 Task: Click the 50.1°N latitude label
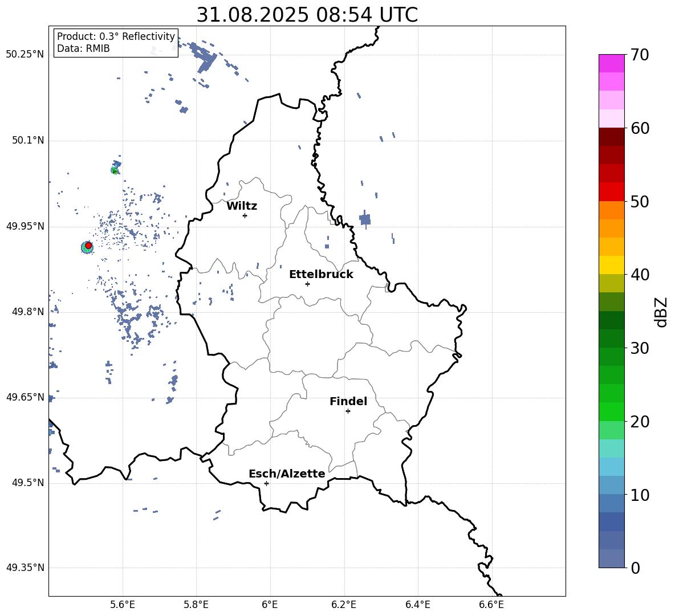pyautogui.click(x=28, y=140)
